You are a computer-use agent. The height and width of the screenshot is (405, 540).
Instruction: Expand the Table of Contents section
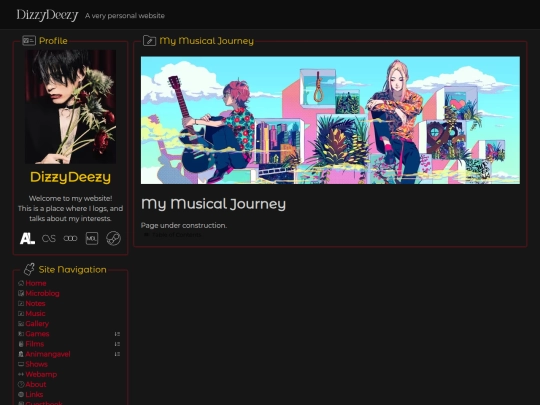pyautogui.click(x=173, y=235)
